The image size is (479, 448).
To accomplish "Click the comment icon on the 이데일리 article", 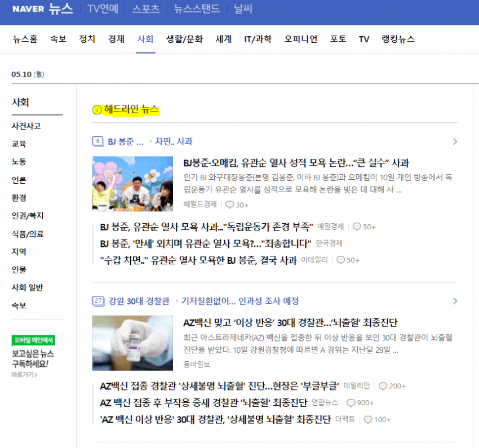I will 340,260.
